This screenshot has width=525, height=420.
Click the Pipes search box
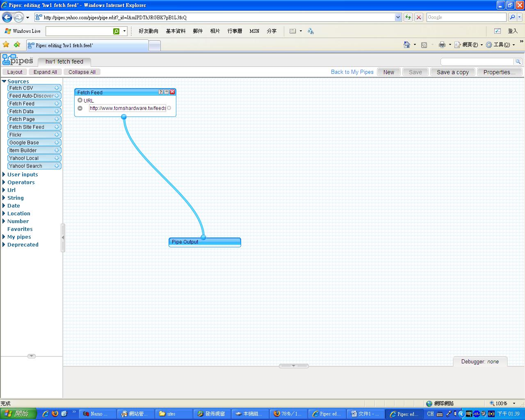coord(477,62)
